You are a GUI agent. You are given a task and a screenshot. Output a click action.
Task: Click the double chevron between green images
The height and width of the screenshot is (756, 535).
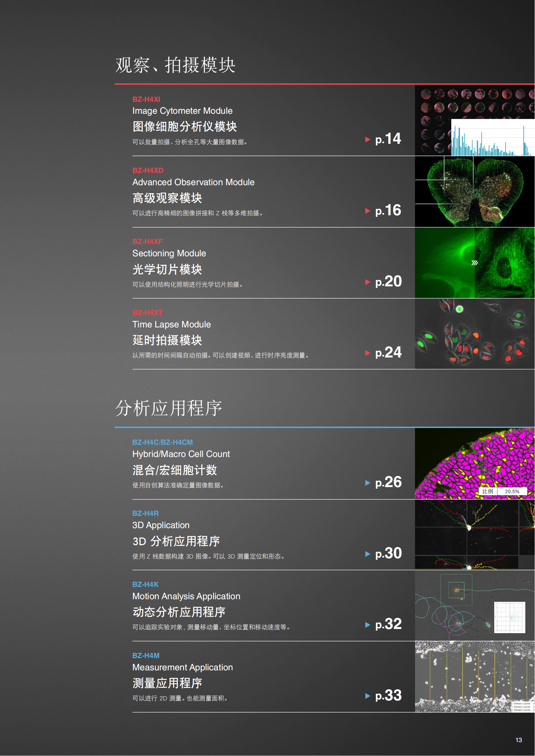[x=475, y=263]
